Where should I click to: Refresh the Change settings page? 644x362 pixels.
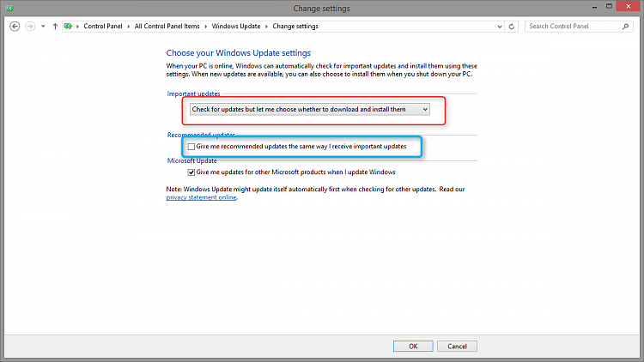[512, 27]
